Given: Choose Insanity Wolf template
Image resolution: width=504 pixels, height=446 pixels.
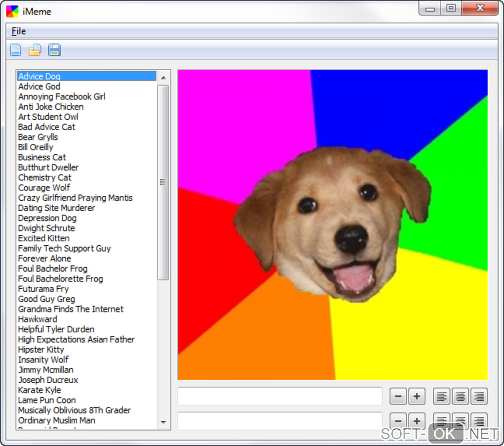Looking at the screenshot, I should coord(86,360).
